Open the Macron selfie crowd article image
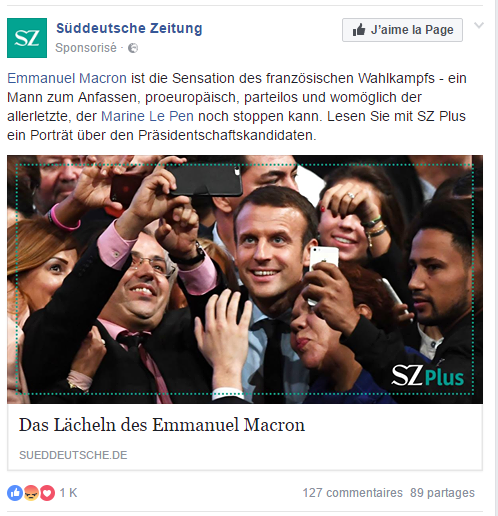 (x=245, y=279)
